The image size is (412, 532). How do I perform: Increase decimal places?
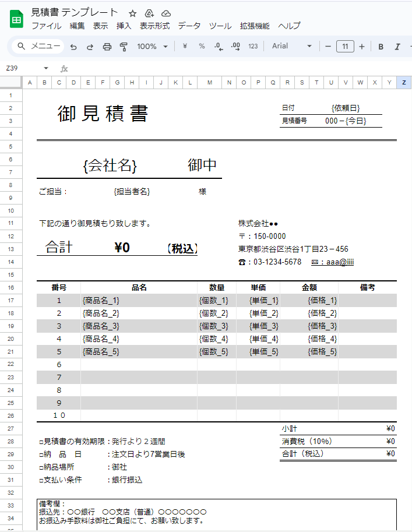click(x=235, y=47)
